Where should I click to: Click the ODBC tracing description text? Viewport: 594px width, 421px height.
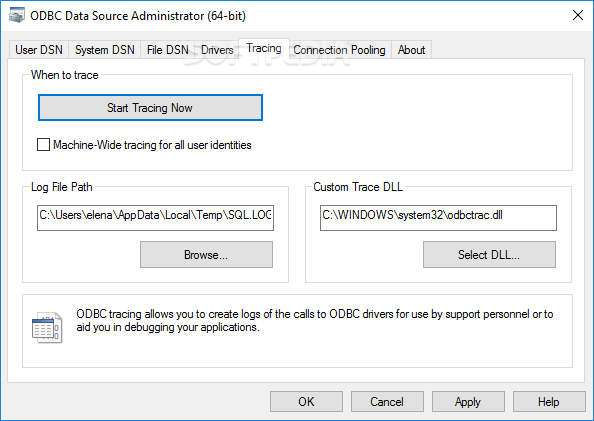(314, 321)
